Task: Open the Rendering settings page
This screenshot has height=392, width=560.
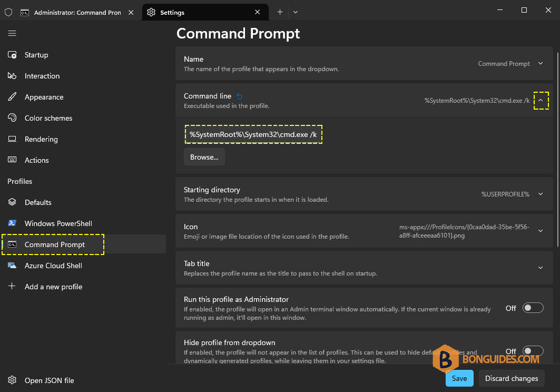Action: click(x=84, y=139)
